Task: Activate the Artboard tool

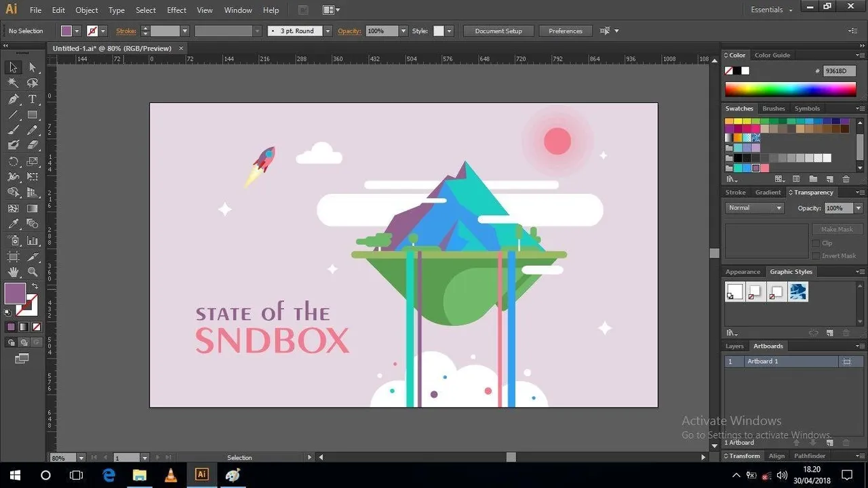Action: [x=13, y=257]
